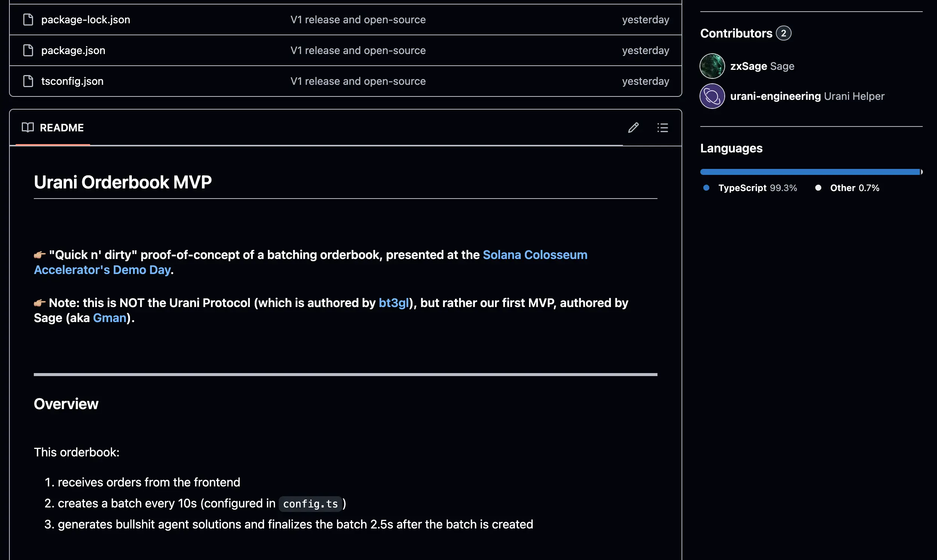Click the tsconfig.json file icon
Viewport: 937px width, 560px height.
28,81
